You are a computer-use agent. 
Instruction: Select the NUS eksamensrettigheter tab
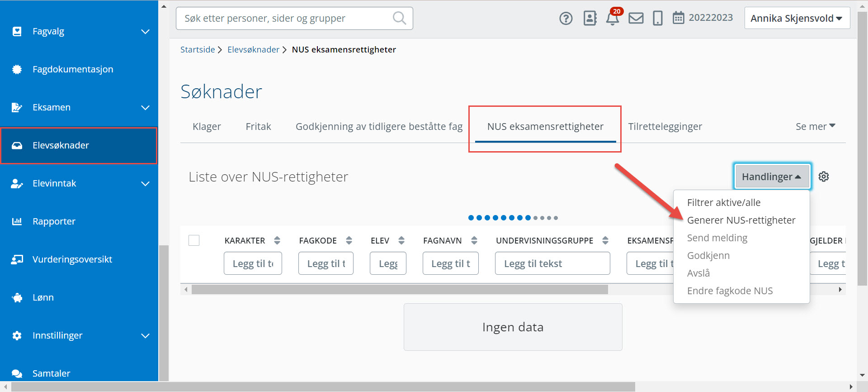tap(545, 126)
